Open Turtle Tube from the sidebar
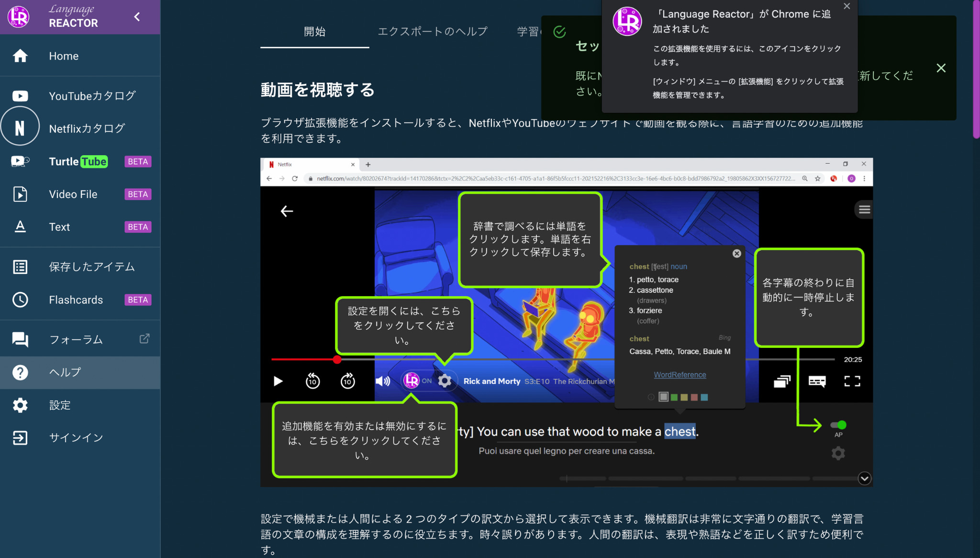The height and width of the screenshot is (558, 980). click(x=80, y=161)
